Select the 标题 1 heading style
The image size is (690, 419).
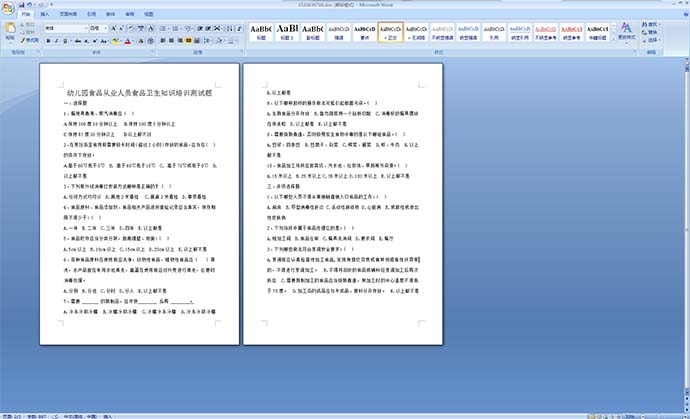287,34
